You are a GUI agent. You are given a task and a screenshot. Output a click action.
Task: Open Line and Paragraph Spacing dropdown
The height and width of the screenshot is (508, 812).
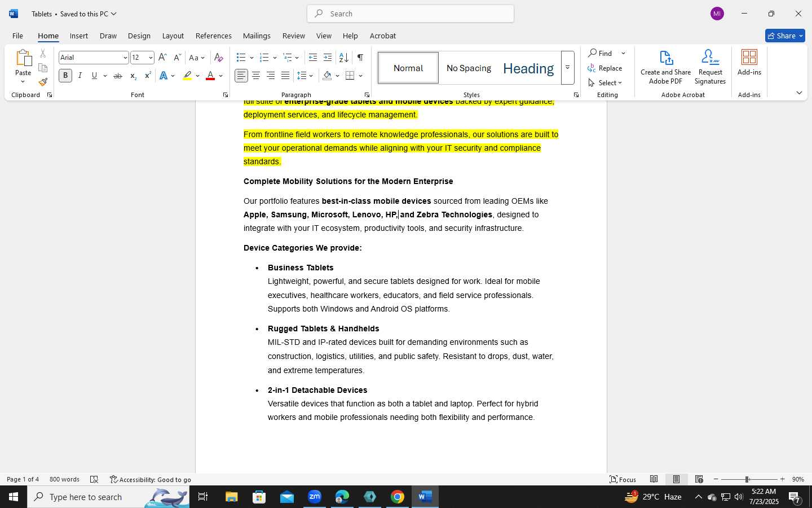pyautogui.click(x=305, y=76)
